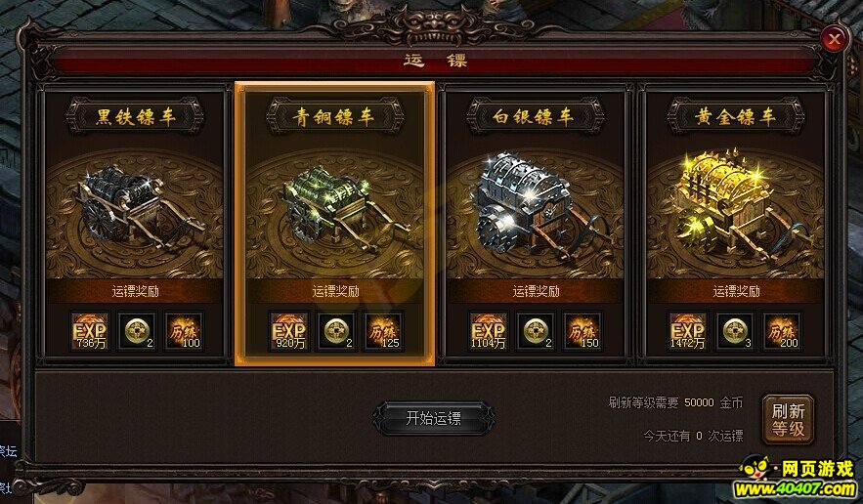Viewport: 863px width, 504px height.
Task: Click the EXP 736万 reward icon
Action: (90, 331)
